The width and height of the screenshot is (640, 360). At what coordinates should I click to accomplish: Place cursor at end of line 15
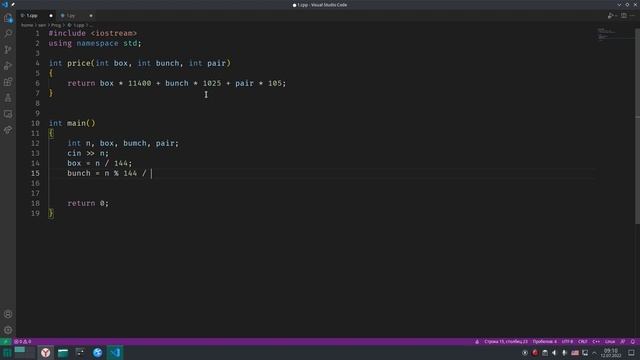[152, 173]
